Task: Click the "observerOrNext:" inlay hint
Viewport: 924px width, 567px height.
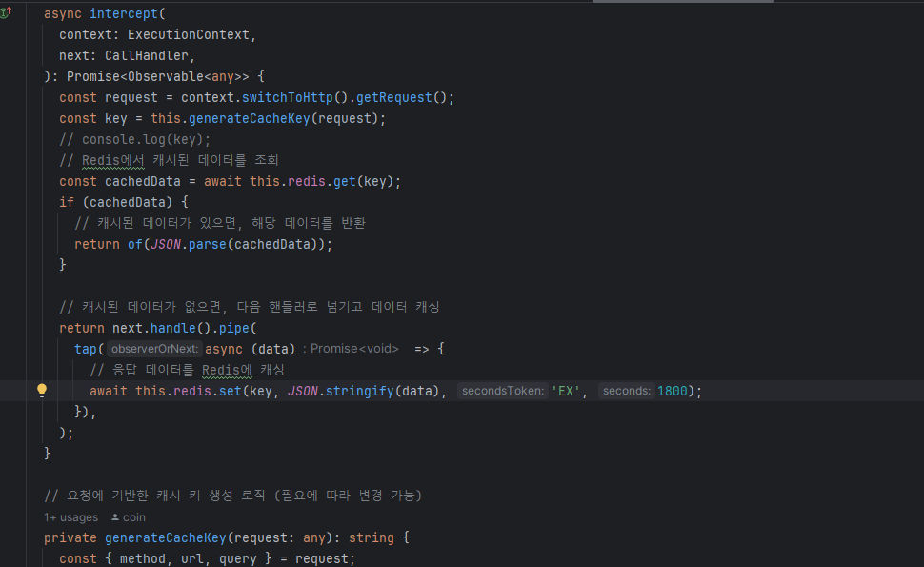Action: click(x=154, y=349)
